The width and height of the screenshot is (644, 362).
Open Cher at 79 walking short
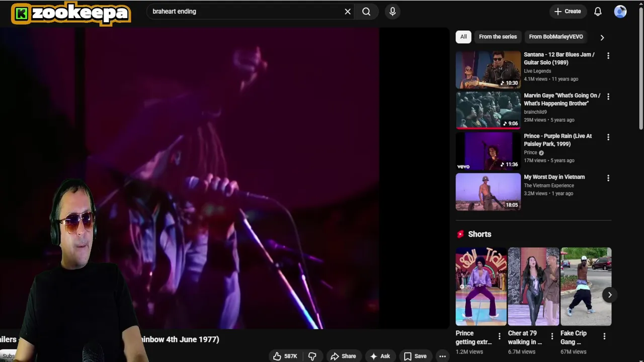click(x=533, y=287)
